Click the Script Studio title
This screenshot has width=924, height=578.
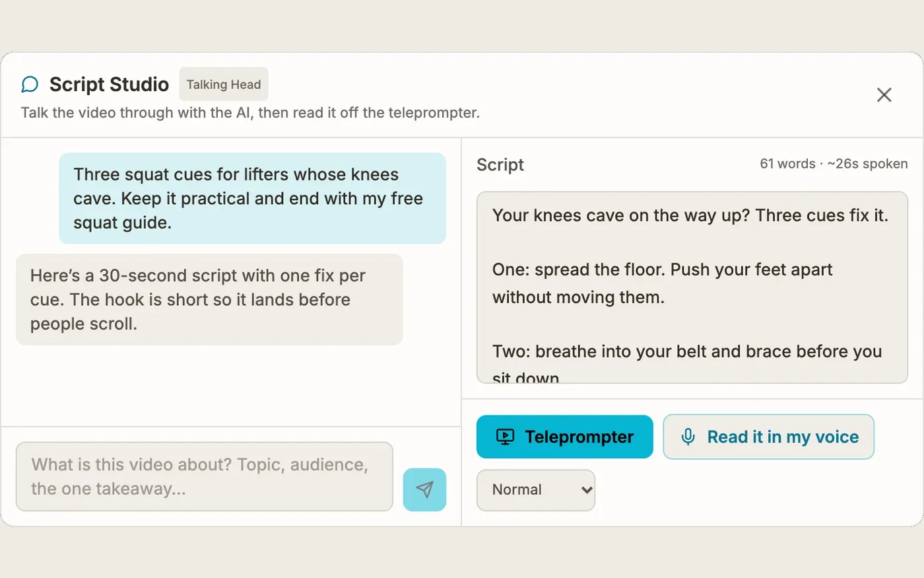tap(110, 85)
